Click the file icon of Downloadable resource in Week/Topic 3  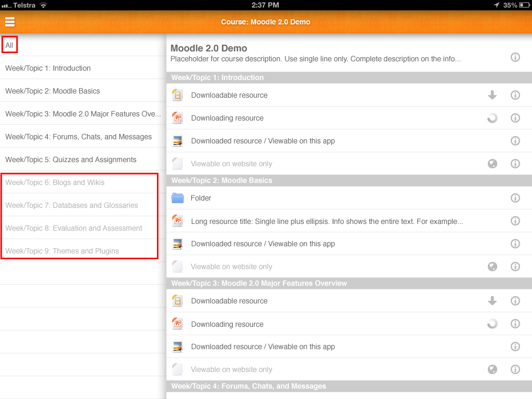(178, 301)
